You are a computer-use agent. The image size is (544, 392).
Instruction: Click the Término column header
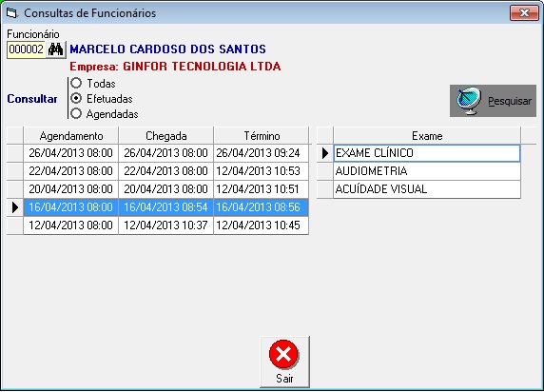[x=262, y=136]
